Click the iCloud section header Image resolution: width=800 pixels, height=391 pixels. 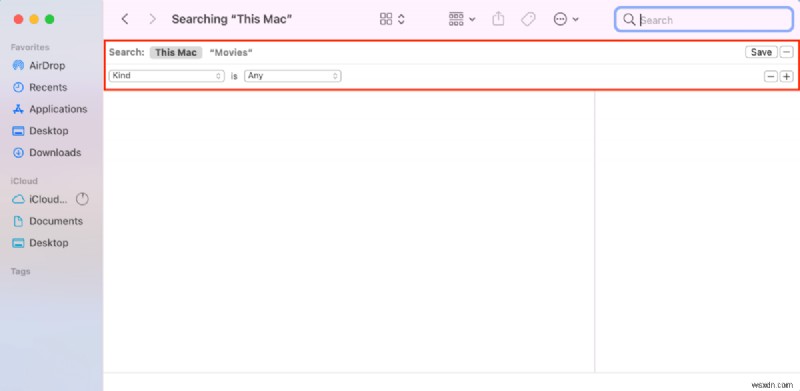coord(24,181)
